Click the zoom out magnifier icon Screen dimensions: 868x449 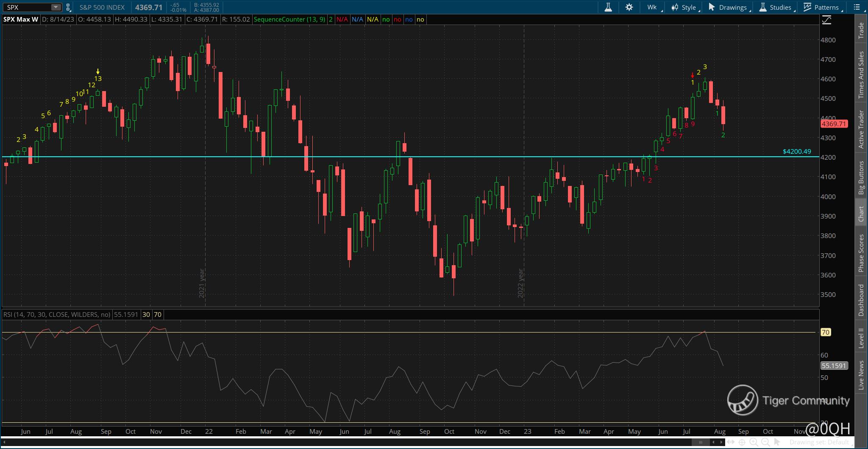[x=765, y=442]
